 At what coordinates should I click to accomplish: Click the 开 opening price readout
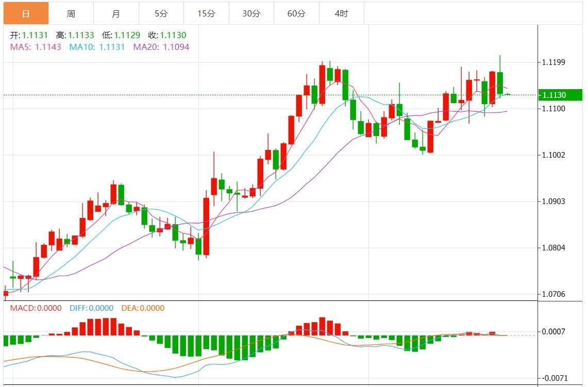pos(29,36)
